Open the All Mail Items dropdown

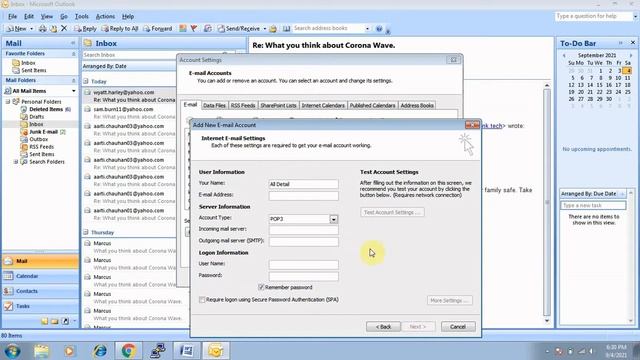tap(73, 91)
